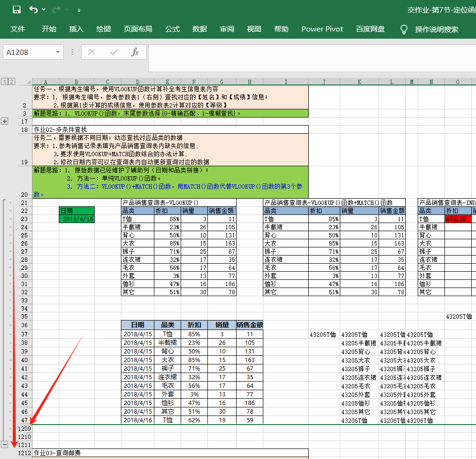Viewport: 476px width, 459px height.
Task: Select column K header
Action: 359,82
